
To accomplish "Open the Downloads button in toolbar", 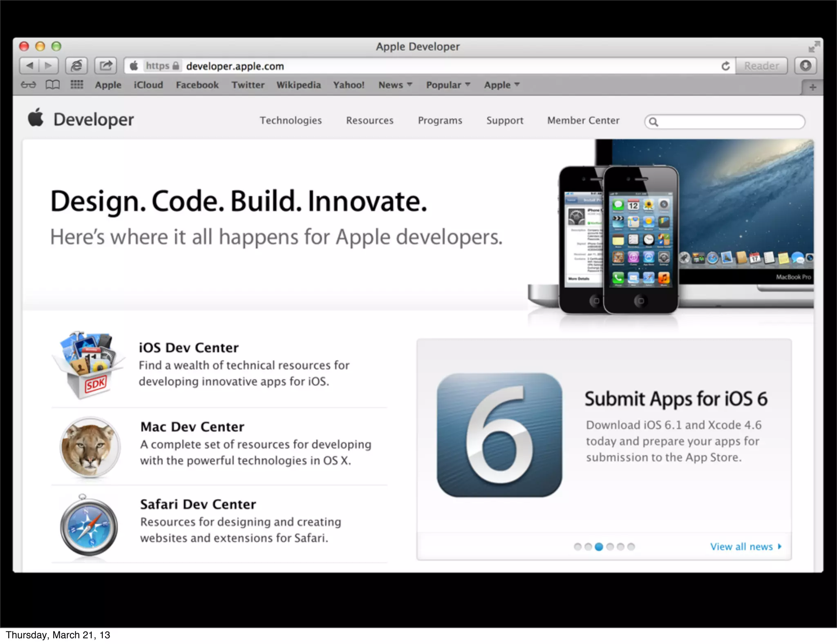I will (x=806, y=66).
